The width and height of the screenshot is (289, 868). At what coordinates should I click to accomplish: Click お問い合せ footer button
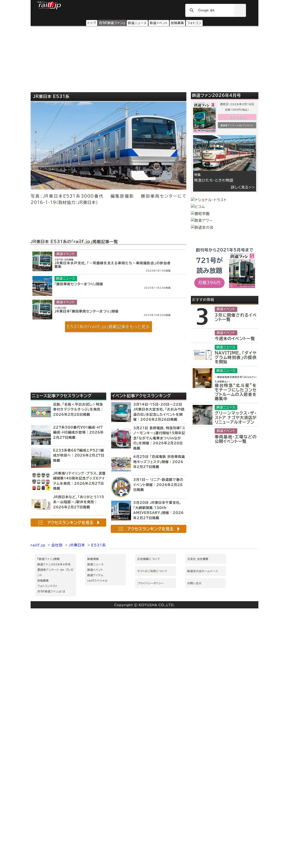point(205,583)
